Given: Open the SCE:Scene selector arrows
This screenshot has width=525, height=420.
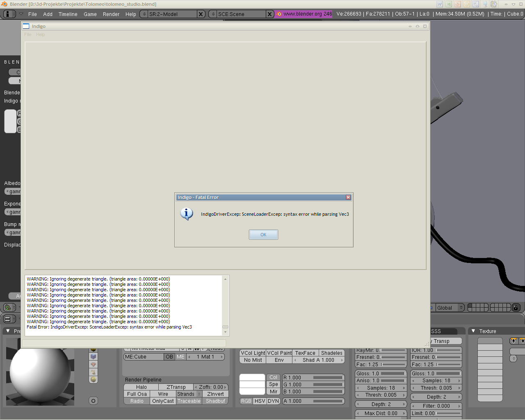Looking at the screenshot, I should [x=213, y=14].
